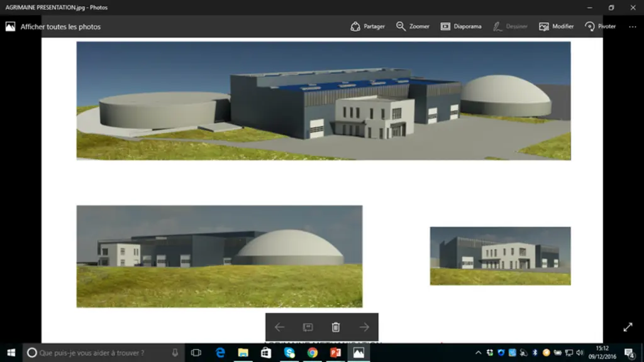The image size is (644, 362).
Task: Open the three-dots more options menu
Action: [633, 26]
